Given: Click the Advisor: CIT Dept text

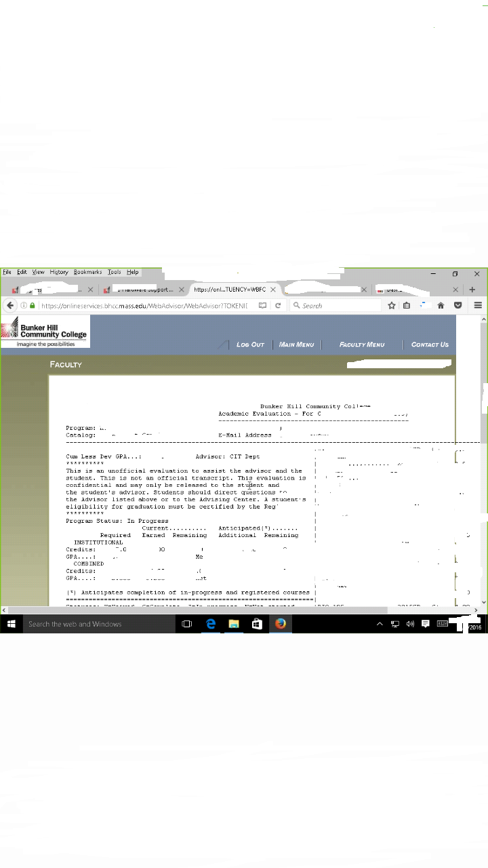Looking at the screenshot, I should click(x=228, y=456).
